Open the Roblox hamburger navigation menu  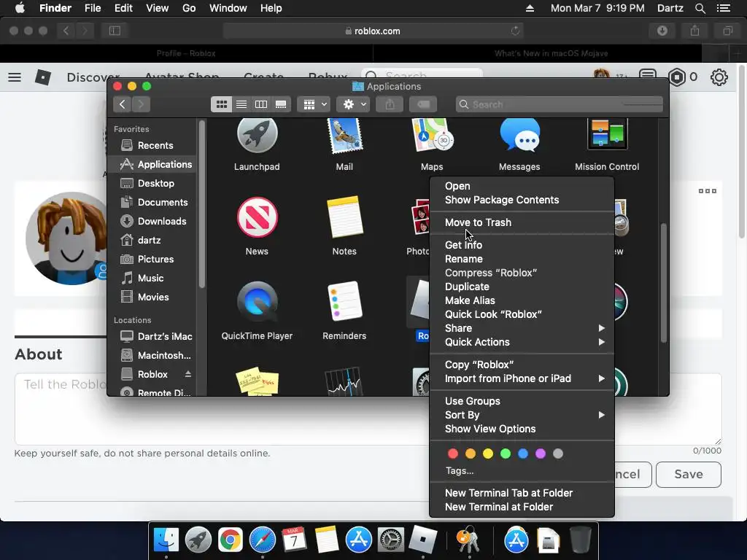(x=15, y=77)
